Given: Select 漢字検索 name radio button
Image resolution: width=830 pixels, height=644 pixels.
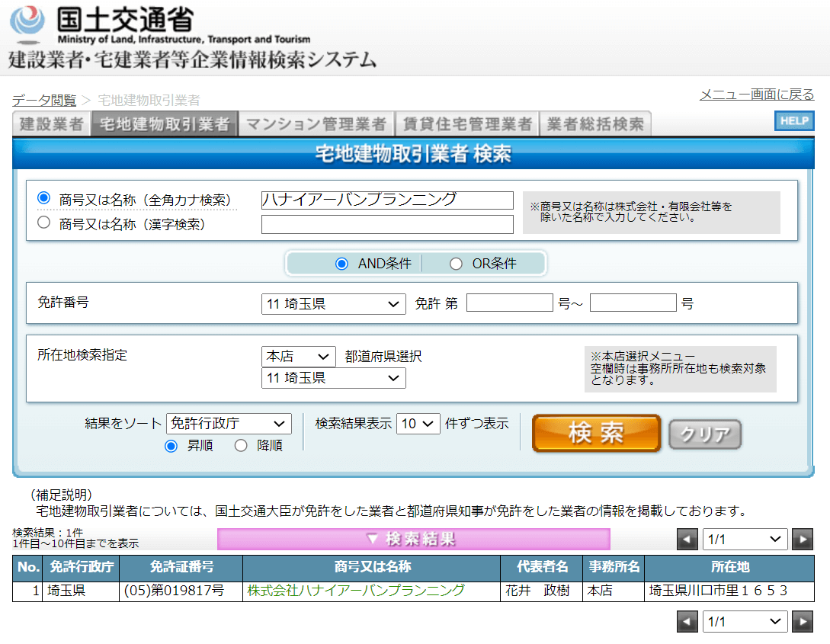Looking at the screenshot, I should point(44,223).
